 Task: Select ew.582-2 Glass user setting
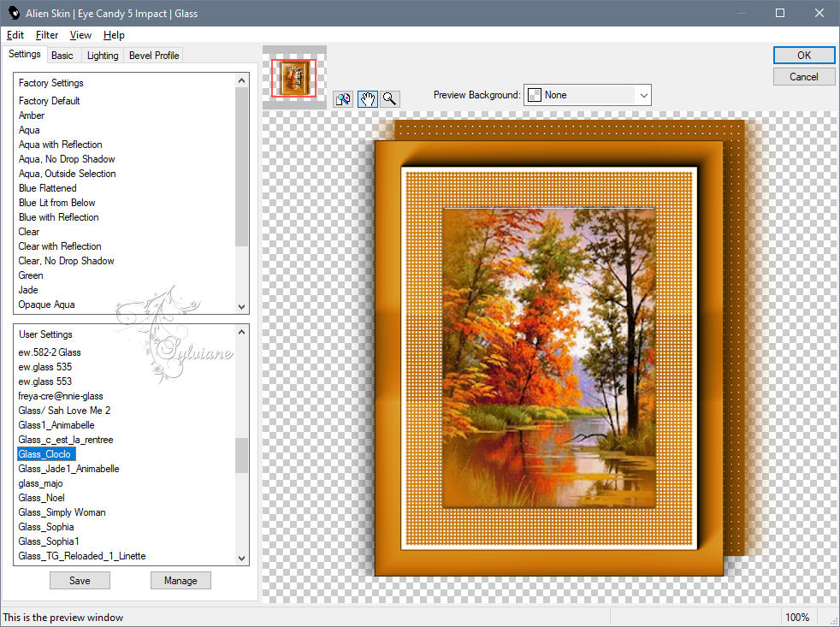[50, 352]
